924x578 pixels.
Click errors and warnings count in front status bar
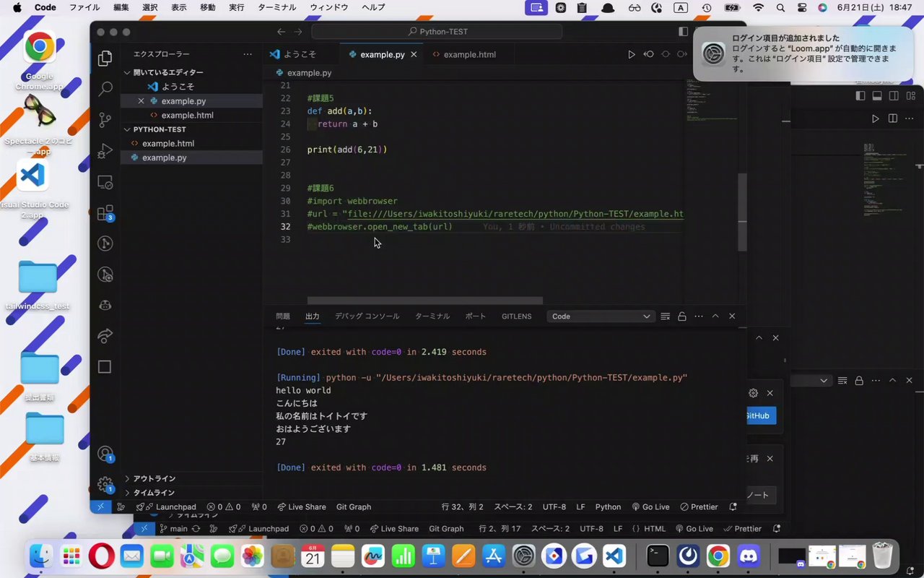tap(224, 507)
